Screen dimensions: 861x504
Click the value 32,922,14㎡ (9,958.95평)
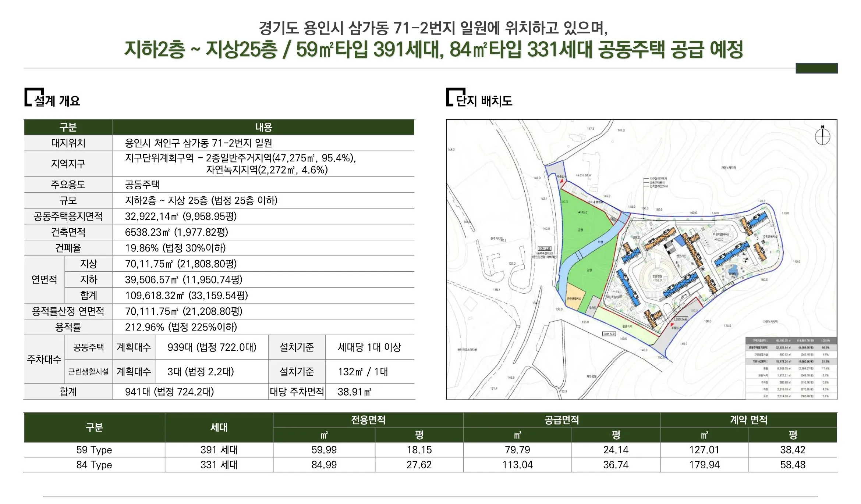pyautogui.click(x=181, y=216)
